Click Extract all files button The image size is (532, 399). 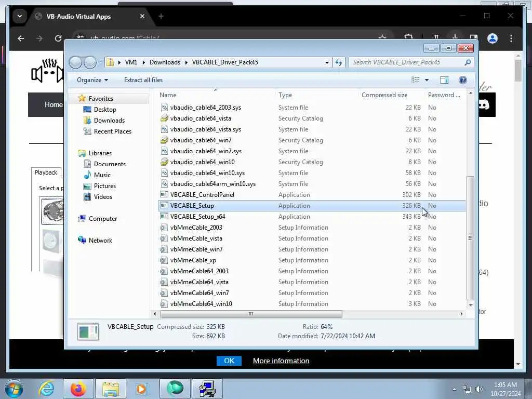point(143,80)
